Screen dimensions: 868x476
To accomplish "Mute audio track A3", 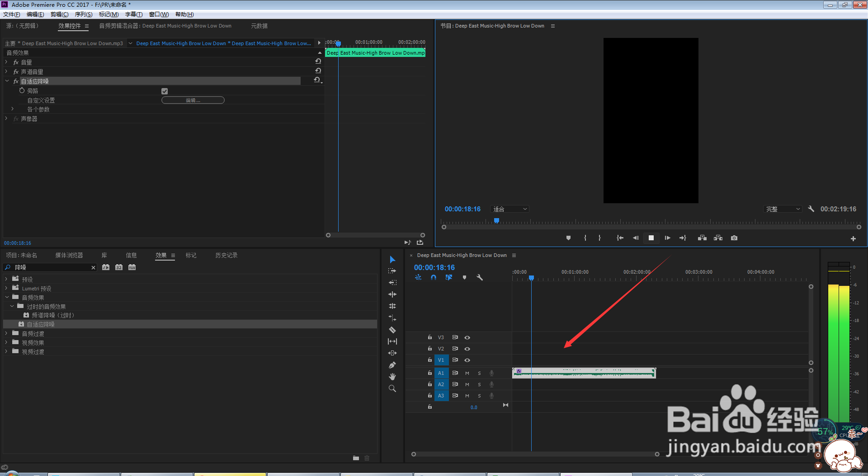I will 467,396.
